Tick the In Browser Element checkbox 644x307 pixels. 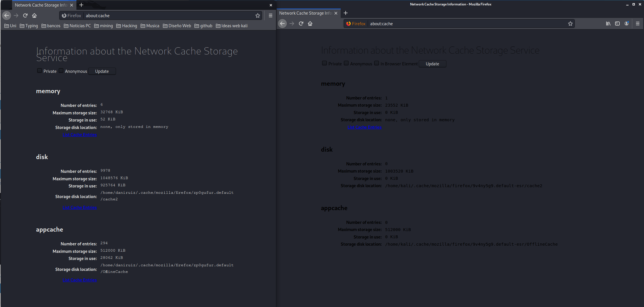click(377, 63)
